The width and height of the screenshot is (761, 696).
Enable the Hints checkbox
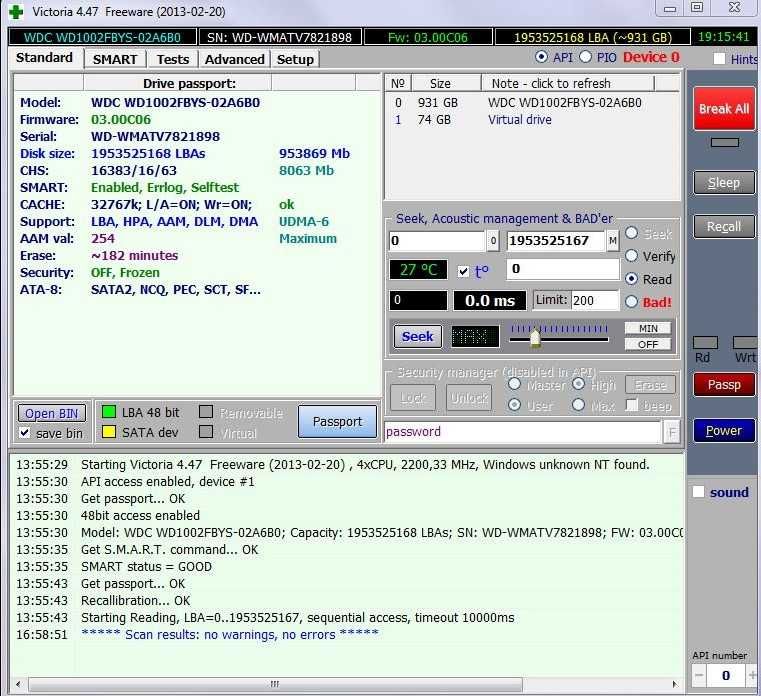[719, 59]
